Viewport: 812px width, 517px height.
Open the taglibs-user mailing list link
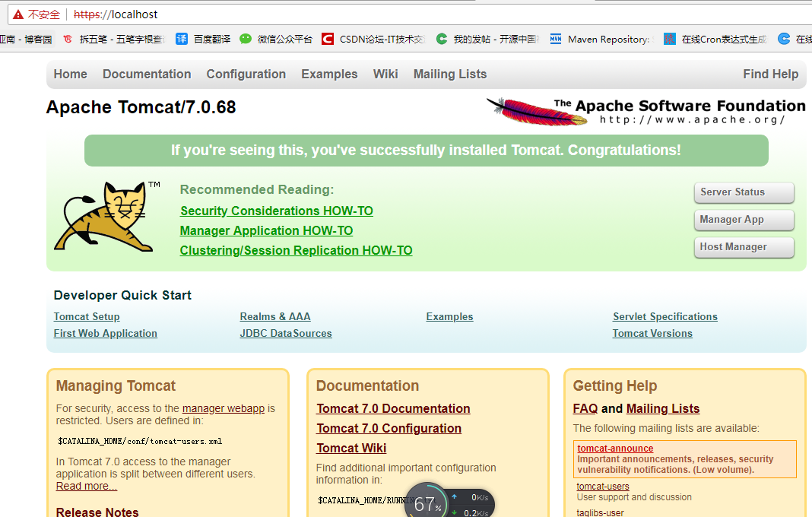[600, 513]
